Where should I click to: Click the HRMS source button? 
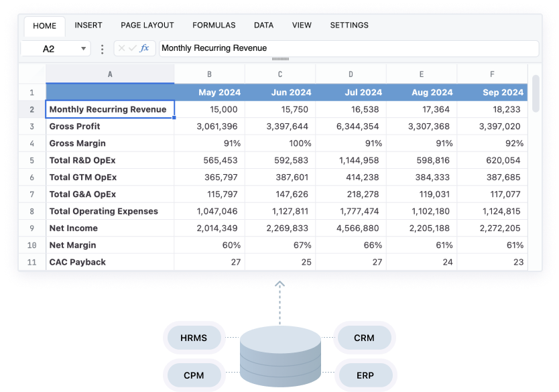(x=194, y=338)
